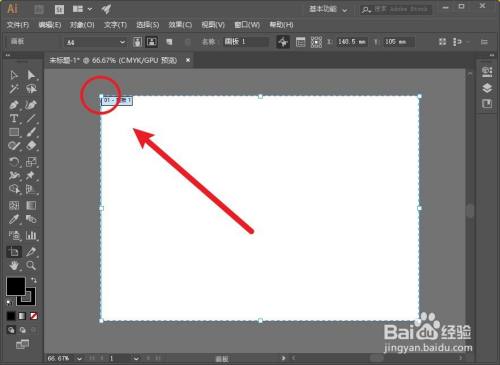
Task: Open the 基本功能 workspace switcher
Action: [328, 9]
